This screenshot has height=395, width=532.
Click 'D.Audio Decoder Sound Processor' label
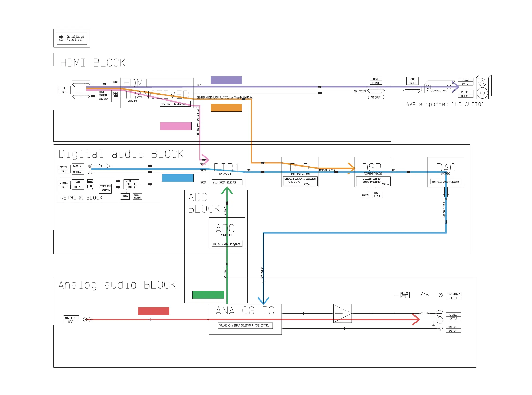pyautogui.click(x=372, y=180)
